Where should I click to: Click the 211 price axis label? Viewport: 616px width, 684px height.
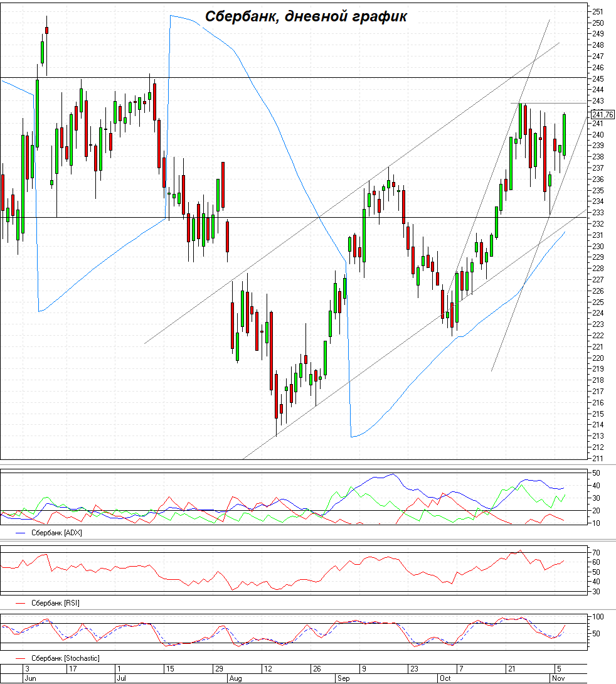(598, 459)
